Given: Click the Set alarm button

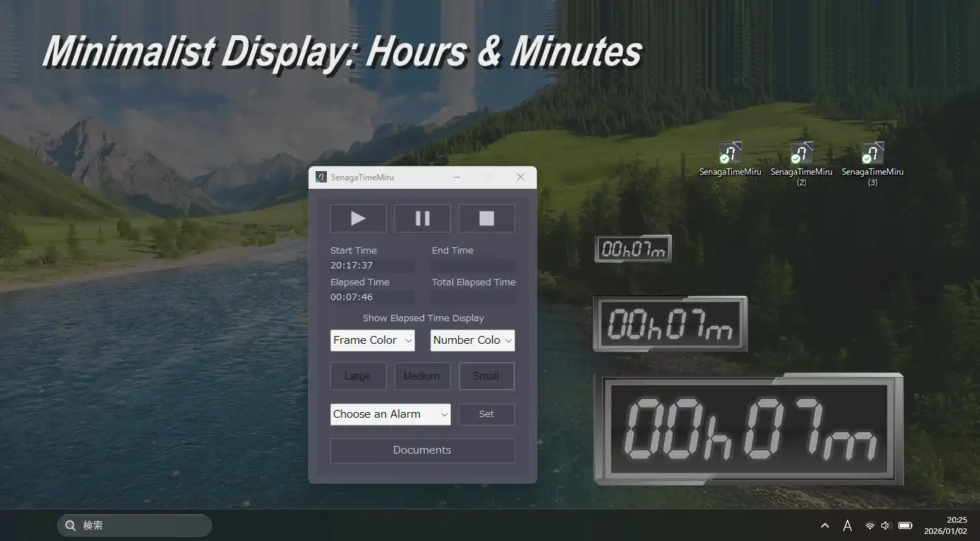Looking at the screenshot, I should pyautogui.click(x=486, y=414).
